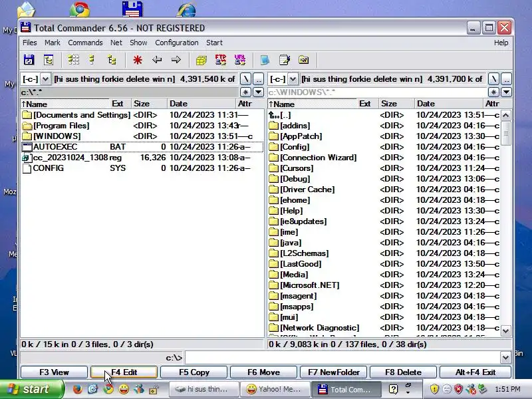Viewport: 532px width, 399px height.
Task: Open the Mark menu
Action: (53, 43)
